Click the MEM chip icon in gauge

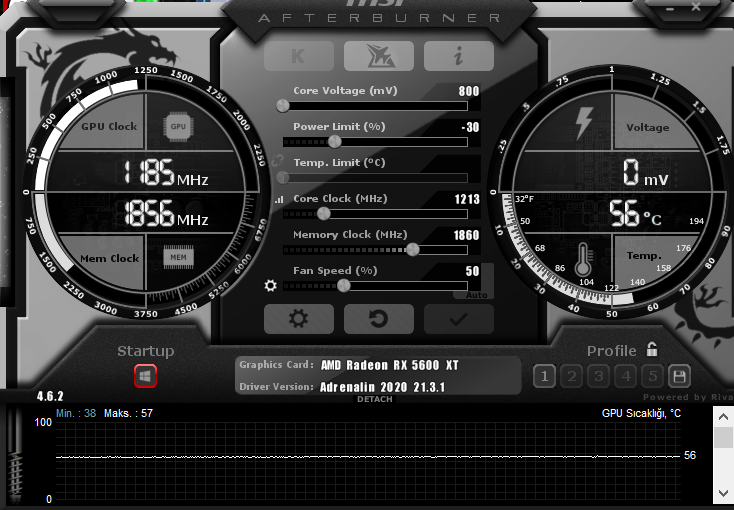(178, 257)
